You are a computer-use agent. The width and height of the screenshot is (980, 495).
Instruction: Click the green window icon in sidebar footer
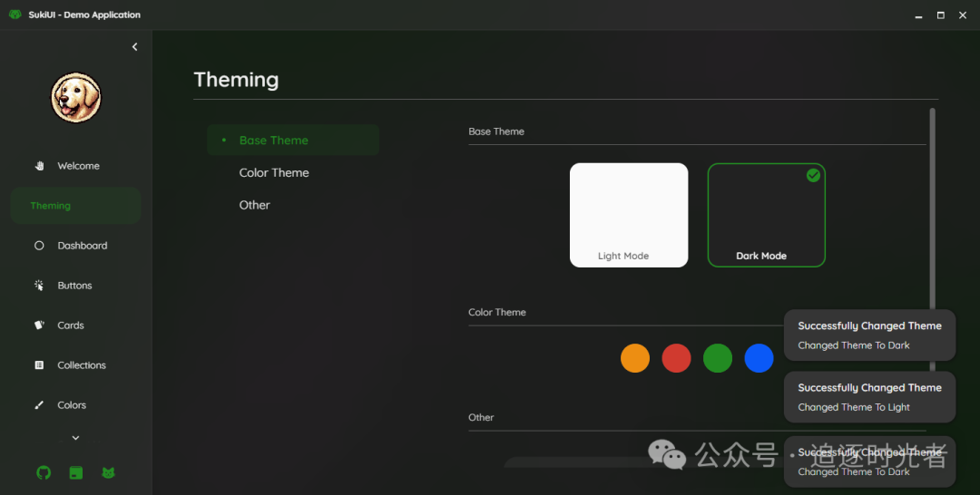coord(76,472)
